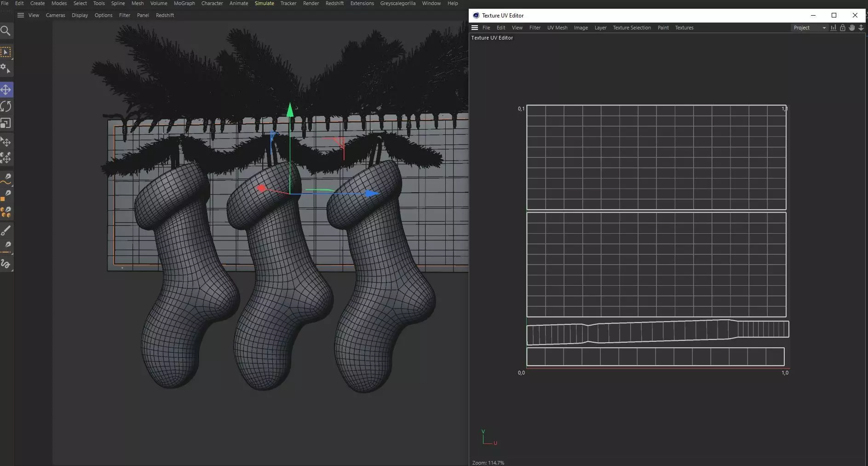The height and width of the screenshot is (466, 868).
Task: Select the pen tool with orange square
Action: 6,196
